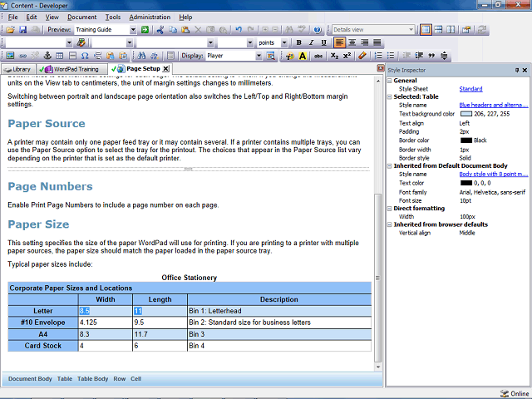
Task: Toggle Italic formatting
Action: (x=312, y=42)
